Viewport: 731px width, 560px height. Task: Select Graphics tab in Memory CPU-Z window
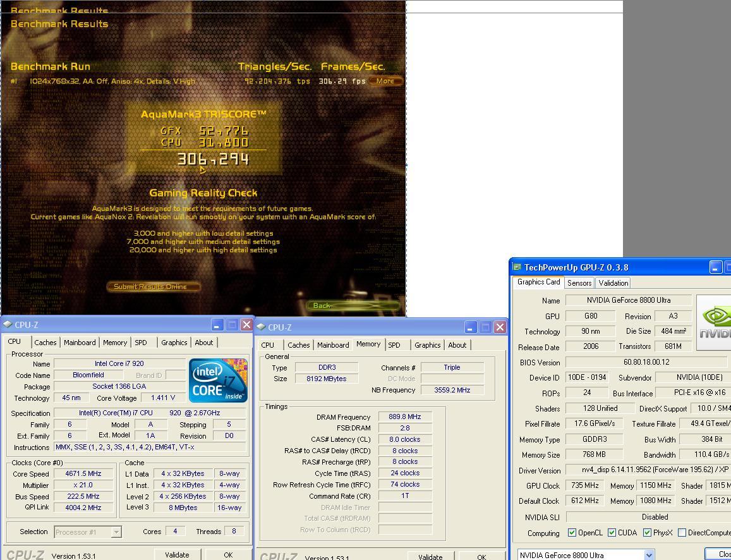click(427, 345)
